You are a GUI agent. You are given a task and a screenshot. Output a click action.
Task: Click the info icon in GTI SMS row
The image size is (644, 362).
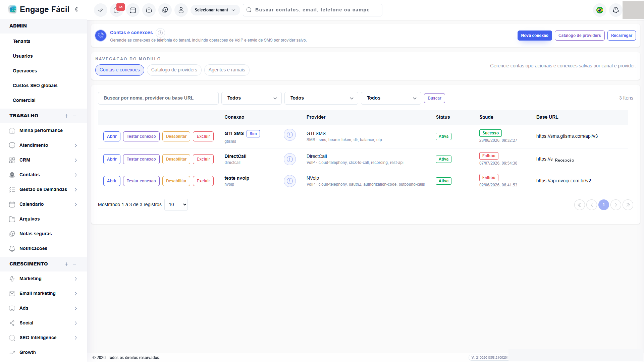point(290,135)
